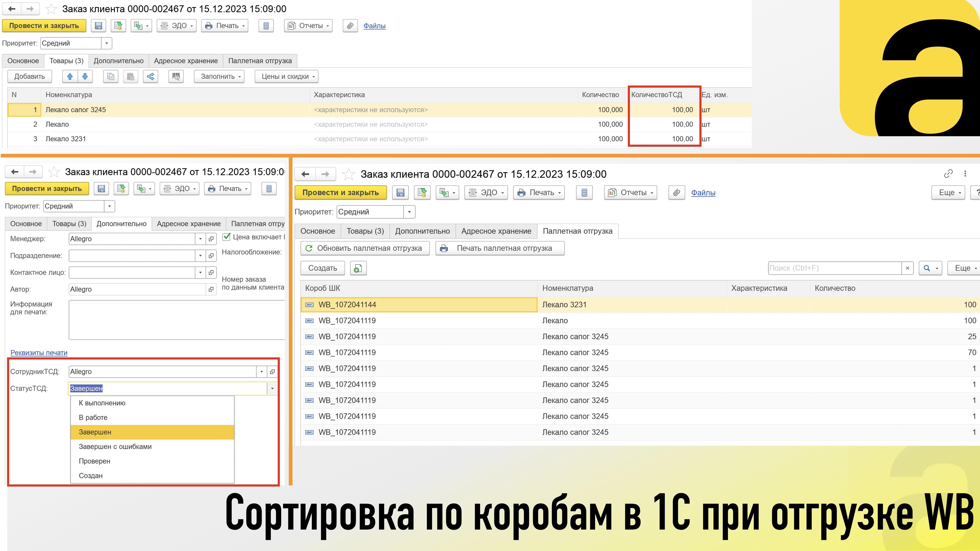The height and width of the screenshot is (551, 980).
Task: Toggle the Цена включает checkbox
Action: (226, 237)
